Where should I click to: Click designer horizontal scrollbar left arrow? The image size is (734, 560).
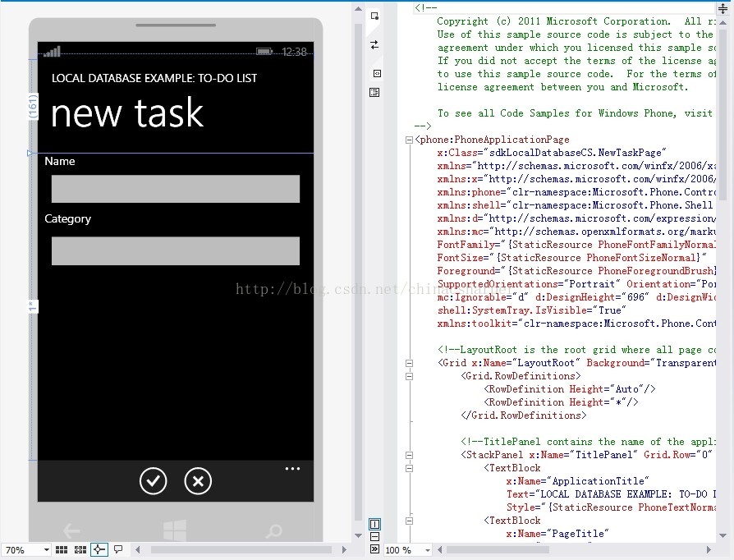click(138, 549)
